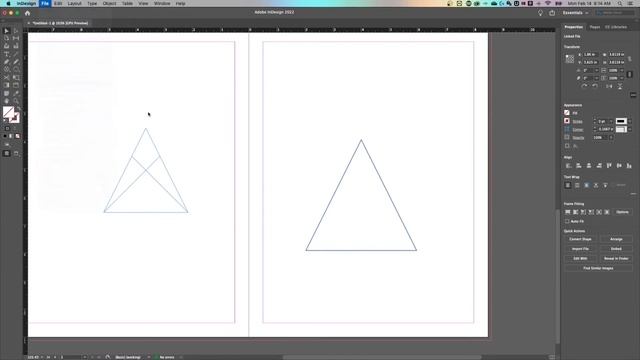Select the Pencil tool

16,62
